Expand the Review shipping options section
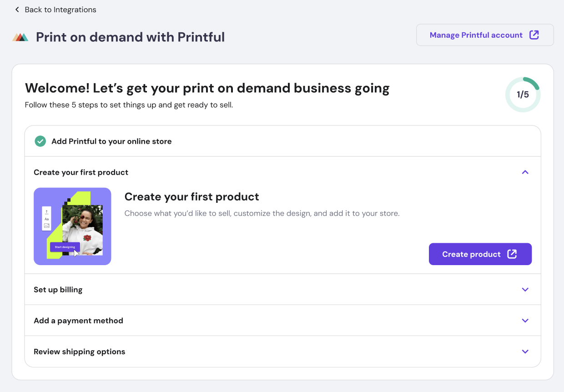 pos(525,351)
